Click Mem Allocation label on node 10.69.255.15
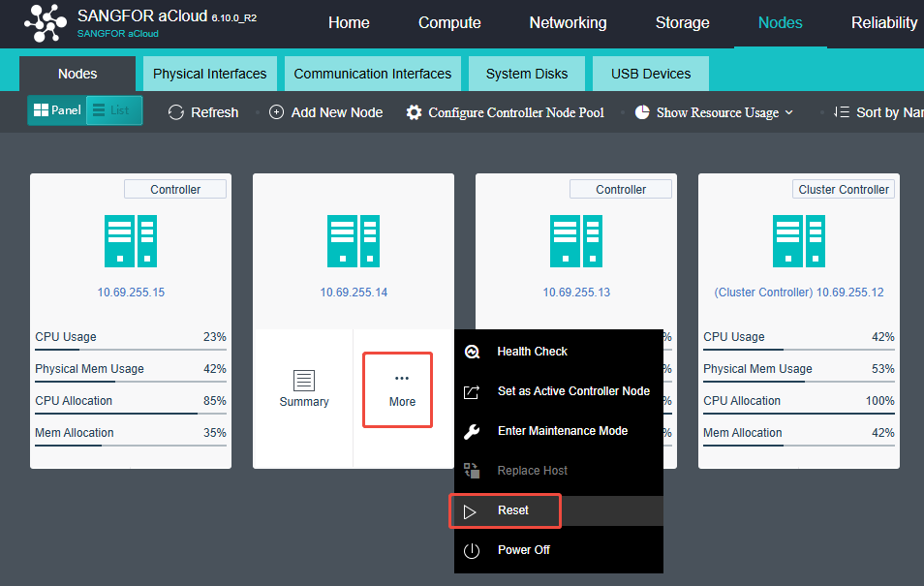The height and width of the screenshot is (586, 924). pyautogui.click(x=75, y=433)
